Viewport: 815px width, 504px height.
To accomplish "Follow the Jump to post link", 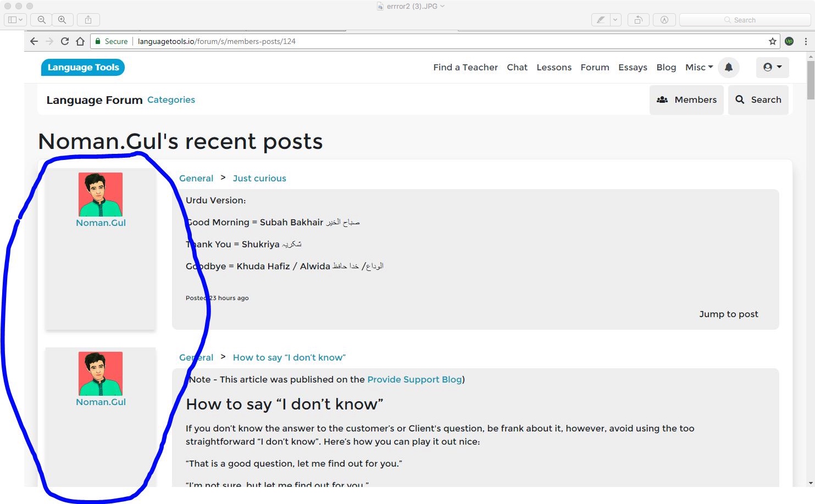I will pyautogui.click(x=728, y=314).
